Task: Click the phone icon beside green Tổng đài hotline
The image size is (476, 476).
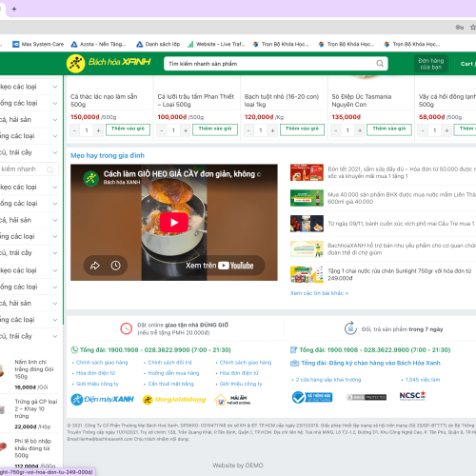Action: point(74,349)
